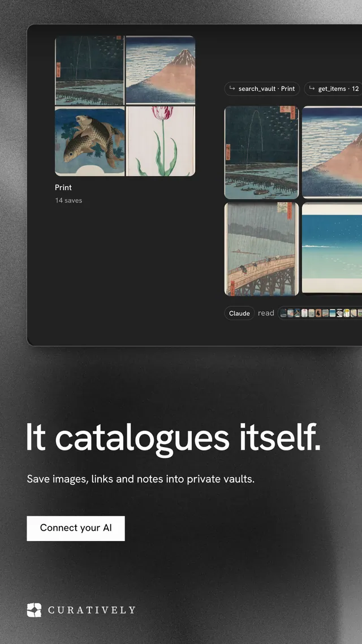Screen dimensions: 362x644
Task: Open the tulip illustration thumbnail
Action: click(161, 141)
